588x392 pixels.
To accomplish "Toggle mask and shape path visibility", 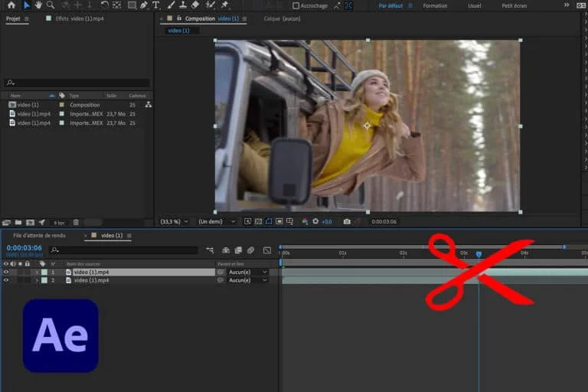I will point(269,222).
